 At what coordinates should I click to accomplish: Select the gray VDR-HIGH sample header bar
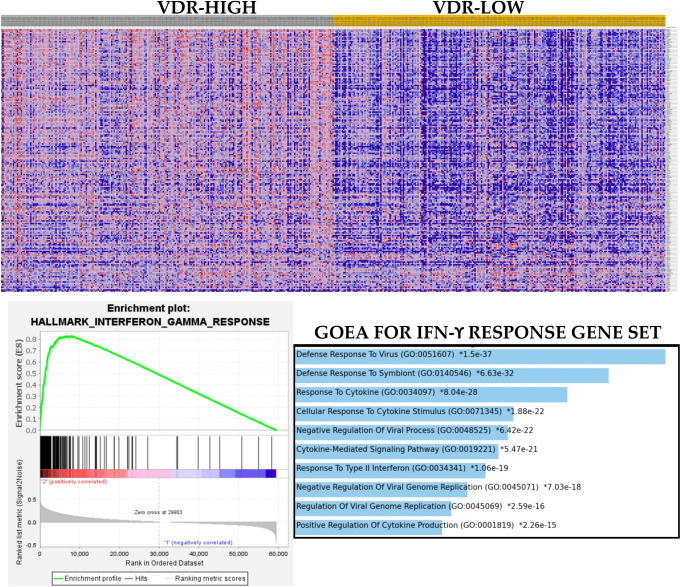(166, 22)
